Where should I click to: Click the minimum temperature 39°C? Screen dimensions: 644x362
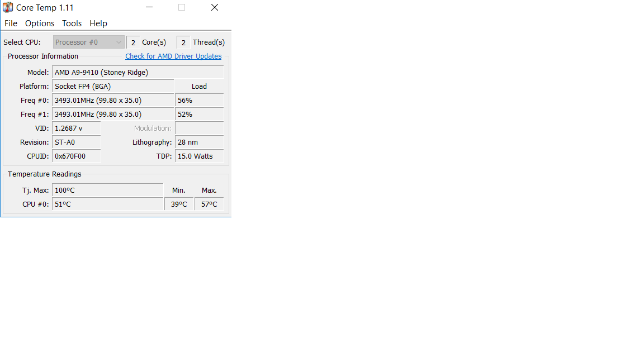(x=179, y=204)
